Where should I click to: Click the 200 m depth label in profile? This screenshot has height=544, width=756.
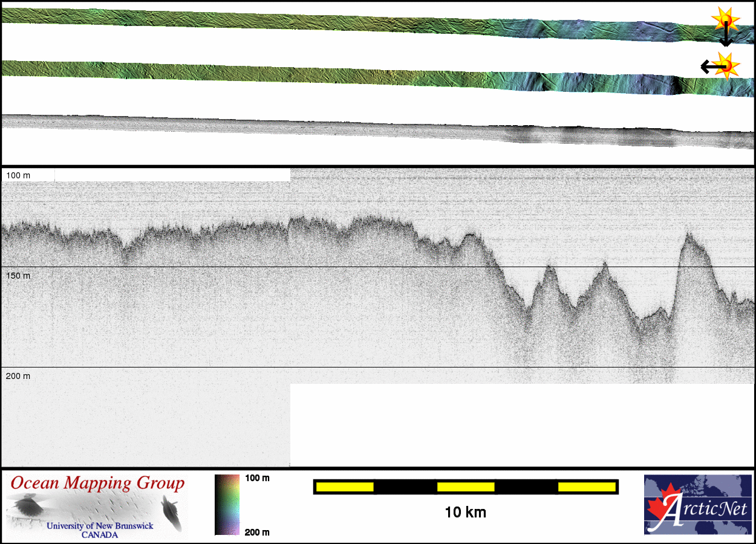[18, 376]
